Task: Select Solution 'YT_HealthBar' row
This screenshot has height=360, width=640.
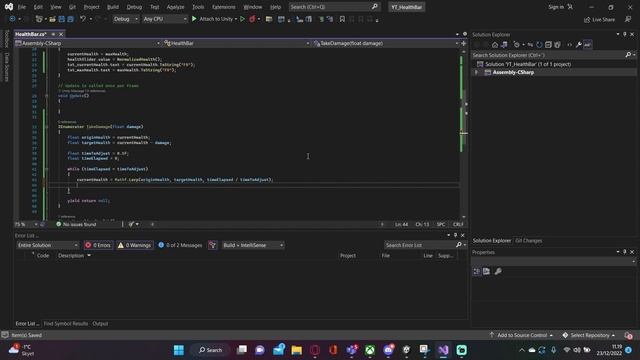Action: click(528, 64)
